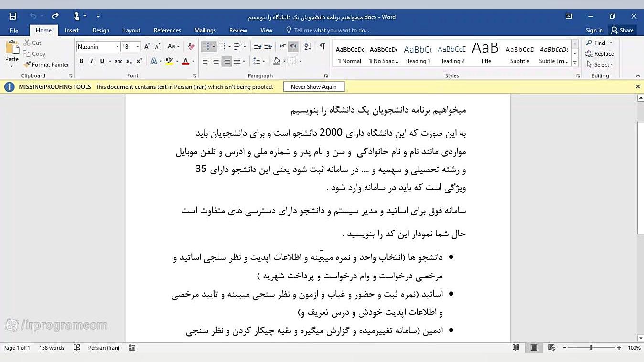This screenshot has height=362, width=644.
Task: Switch to the References tab
Action: [x=167, y=30]
